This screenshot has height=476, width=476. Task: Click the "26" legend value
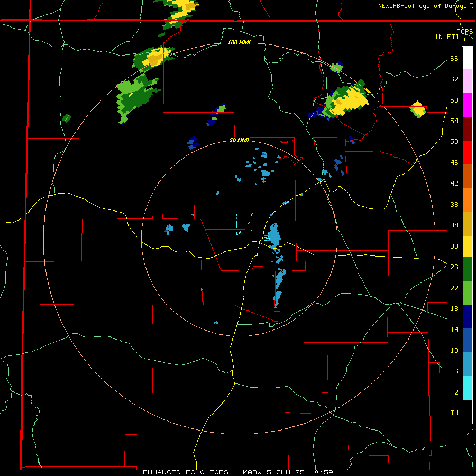coord(454,267)
